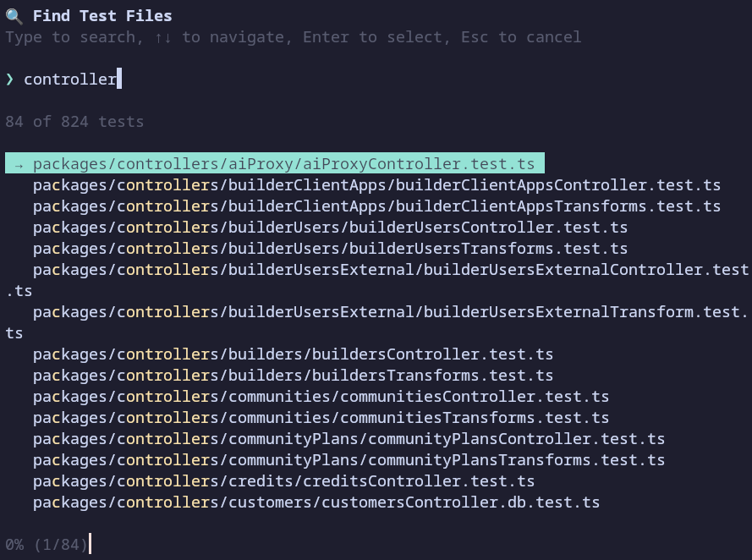
Task: Click the search input containing "controller"
Action: click(71, 80)
